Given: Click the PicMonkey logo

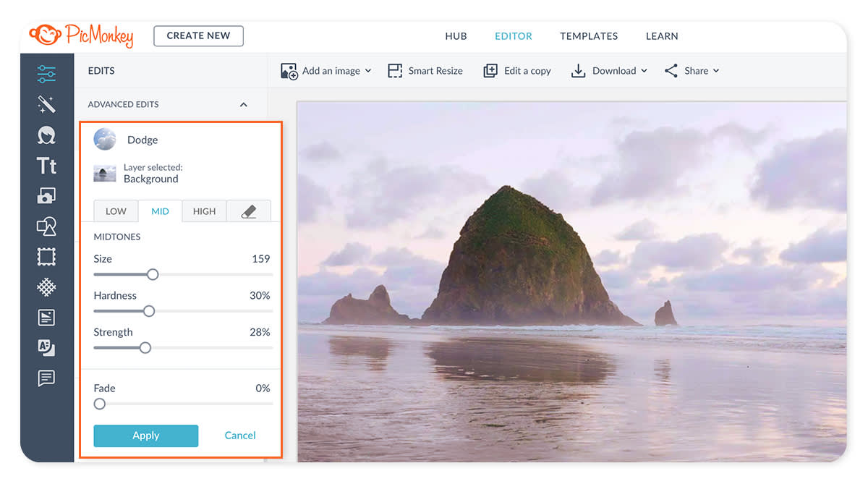Looking at the screenshot, I should [x=81, y=35].
